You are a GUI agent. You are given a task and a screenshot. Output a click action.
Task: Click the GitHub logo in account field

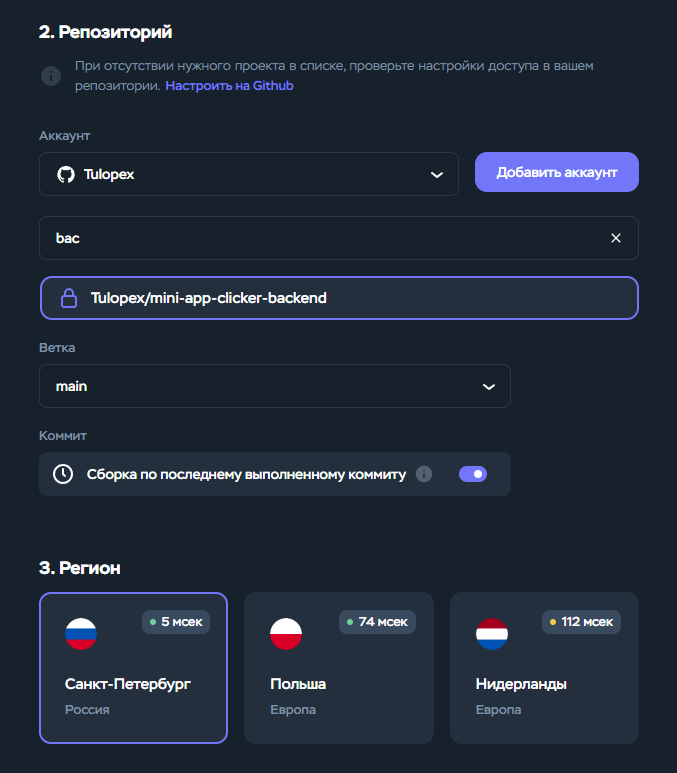pos(66,174)
